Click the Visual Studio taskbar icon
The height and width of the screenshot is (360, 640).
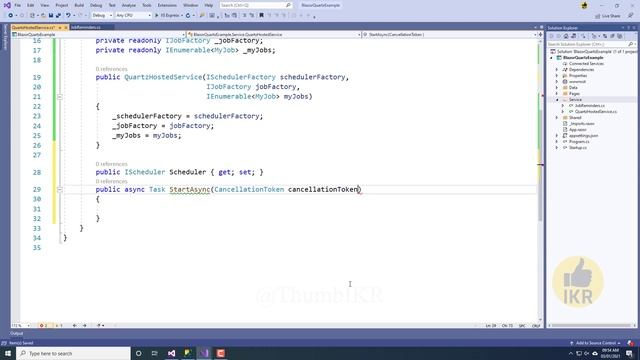coord(171,353)
